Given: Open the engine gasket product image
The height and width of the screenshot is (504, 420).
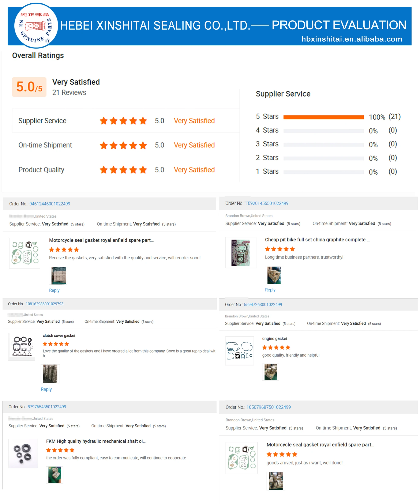Looking at the screenshot, I should click(239, 351).
